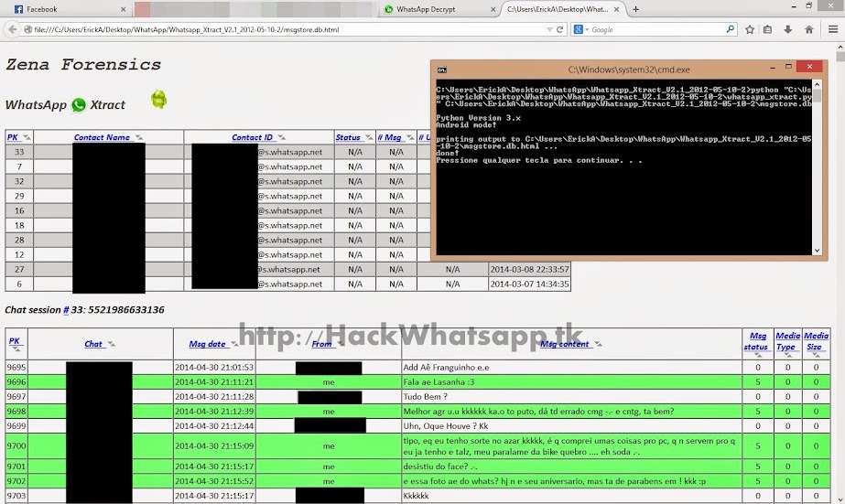Click the cmd.exe window title bar
The width and height of the screenshot is (845, 504).
(629, 70)
